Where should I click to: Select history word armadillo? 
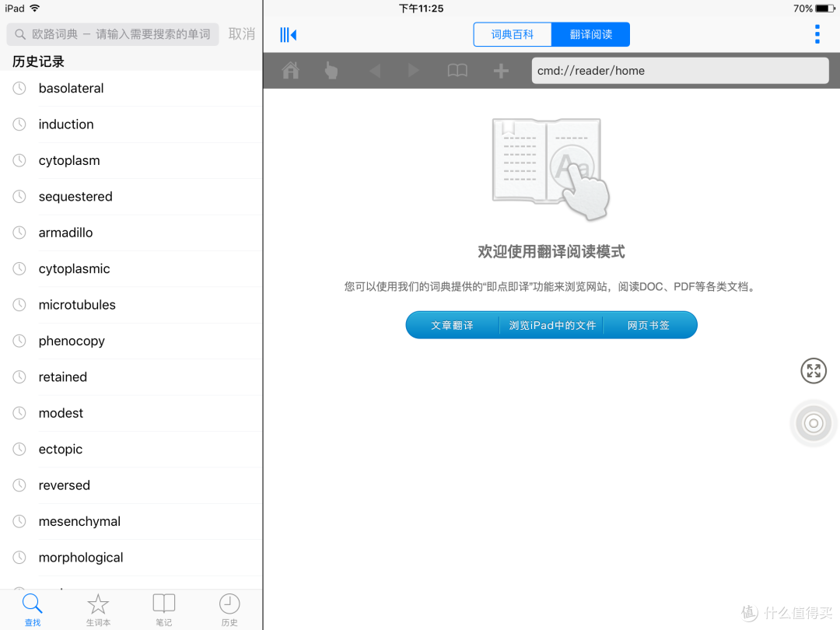coord(131,233)
